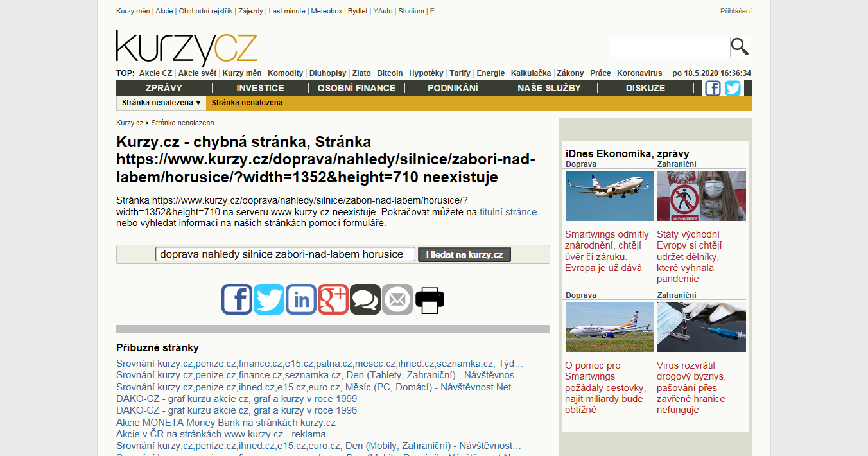The image size is (868, 456).
Task: Open Bitcoin top link
Action: [390, 73]
